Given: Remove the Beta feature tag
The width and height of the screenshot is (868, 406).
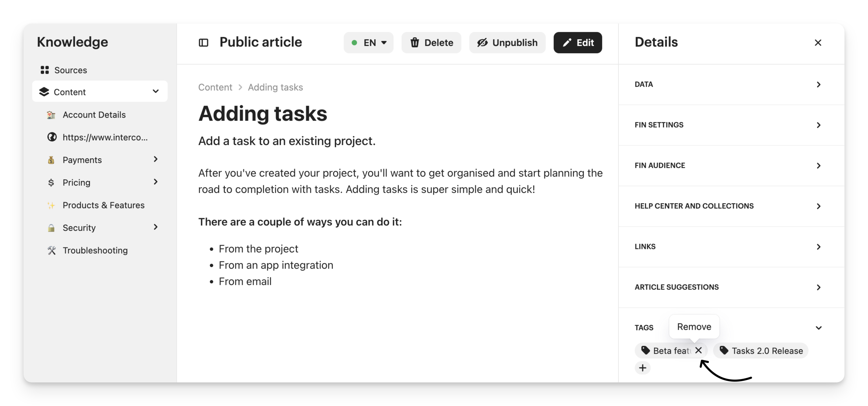Looking at the screenshot, I should click(698, 350).
